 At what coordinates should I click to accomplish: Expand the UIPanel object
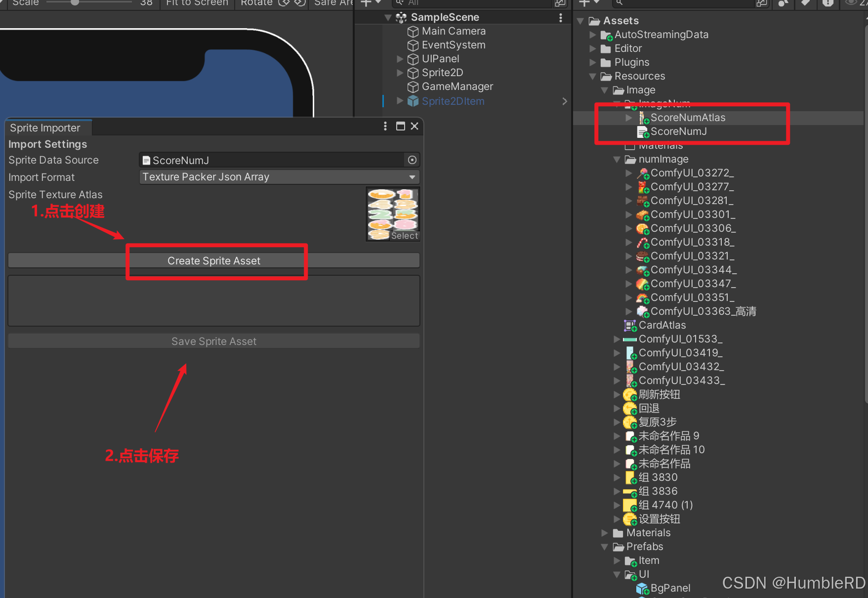(400, 59)
